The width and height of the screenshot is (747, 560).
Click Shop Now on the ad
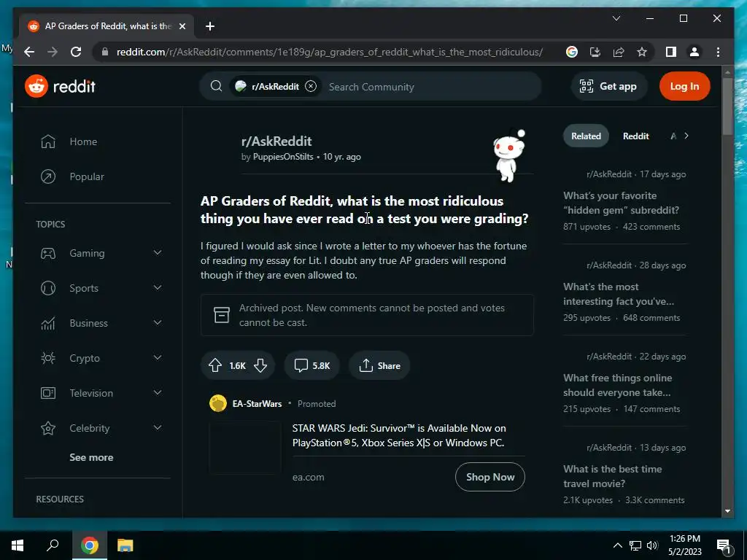pos(489,477)
